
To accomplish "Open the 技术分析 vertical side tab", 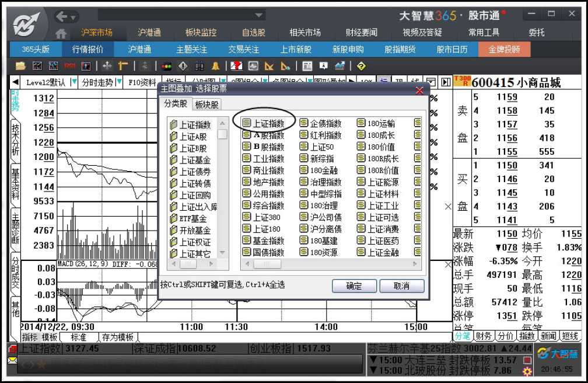I will (15, 139).
